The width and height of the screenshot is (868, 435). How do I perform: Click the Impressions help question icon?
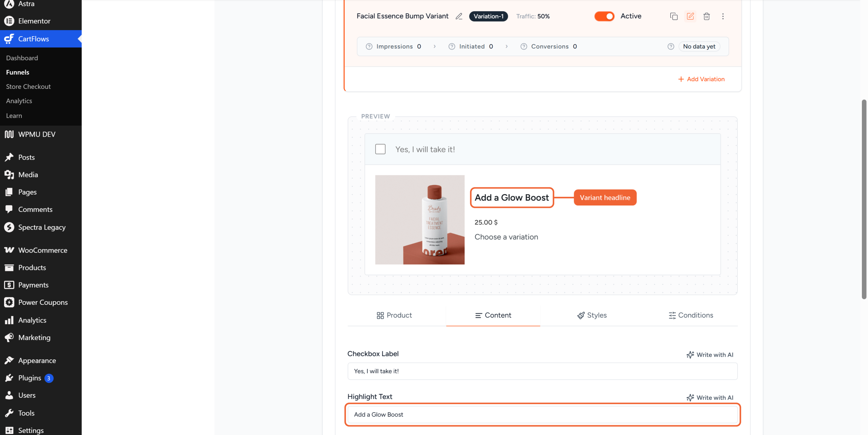[x=369, y=46]
